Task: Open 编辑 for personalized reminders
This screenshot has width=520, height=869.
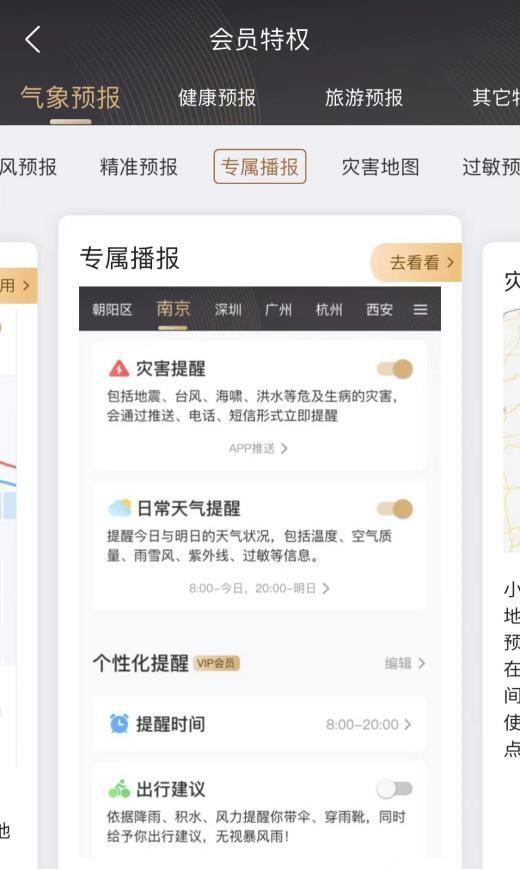Action: tap(405, 663)
